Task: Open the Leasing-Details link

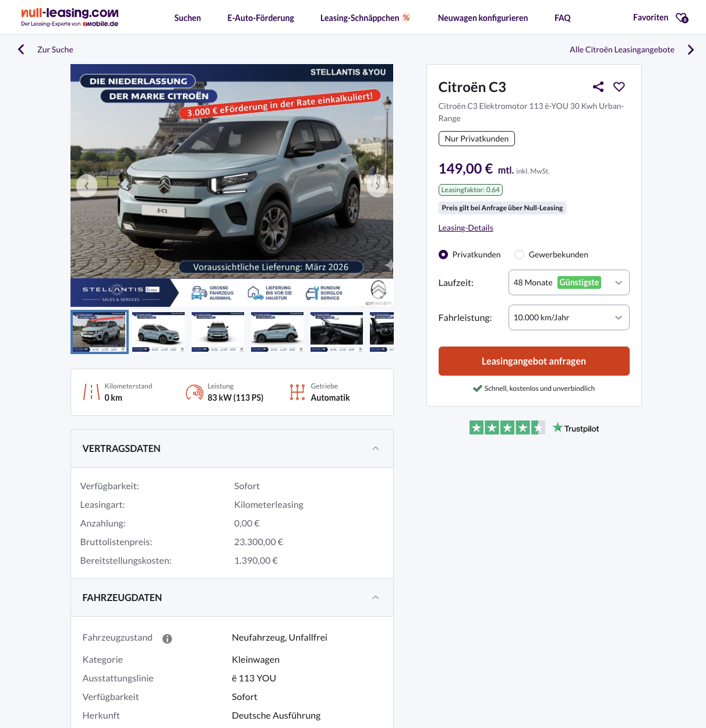Action: [x=465, y=228]
